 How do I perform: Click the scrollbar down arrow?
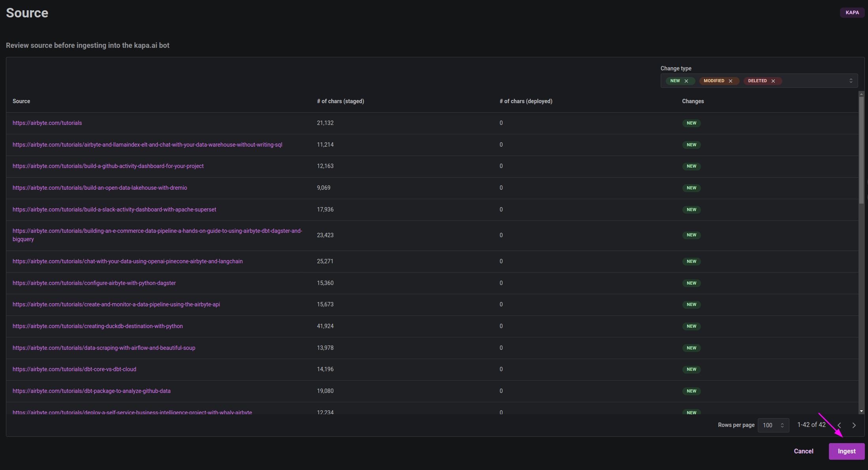click(x=861, y=411)
